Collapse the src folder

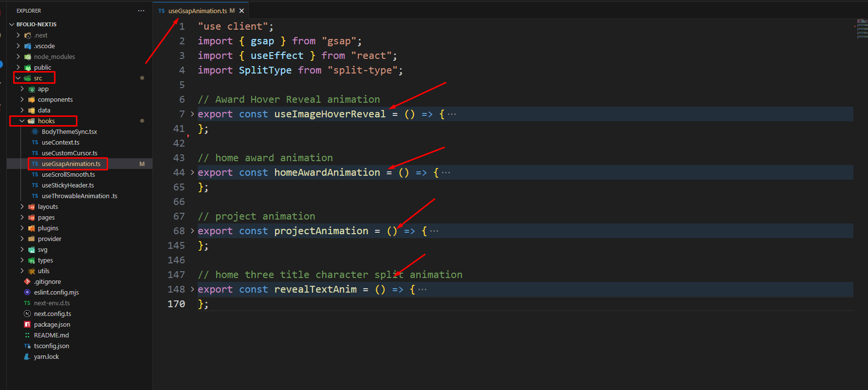coord(18,78)
